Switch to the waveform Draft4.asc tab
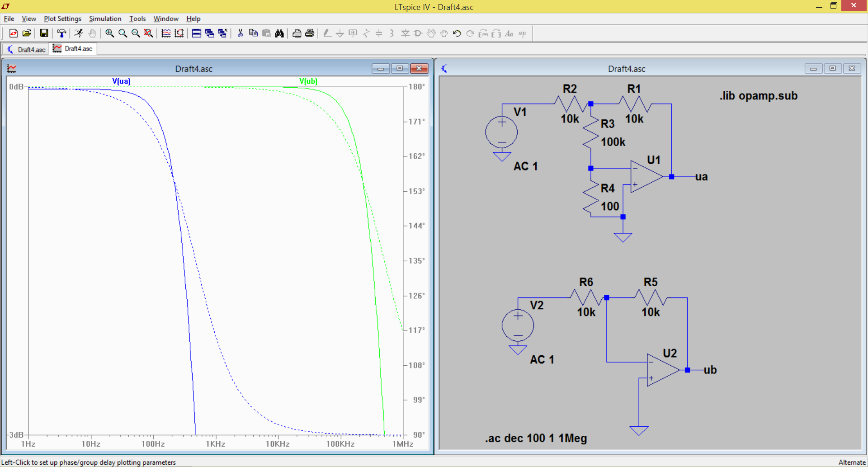 click(73, 49)
